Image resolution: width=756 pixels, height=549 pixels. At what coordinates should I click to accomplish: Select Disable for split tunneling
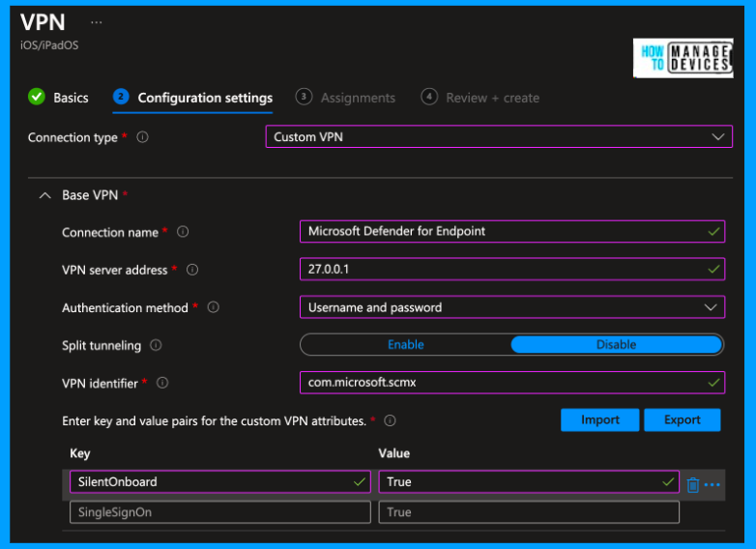616,345
